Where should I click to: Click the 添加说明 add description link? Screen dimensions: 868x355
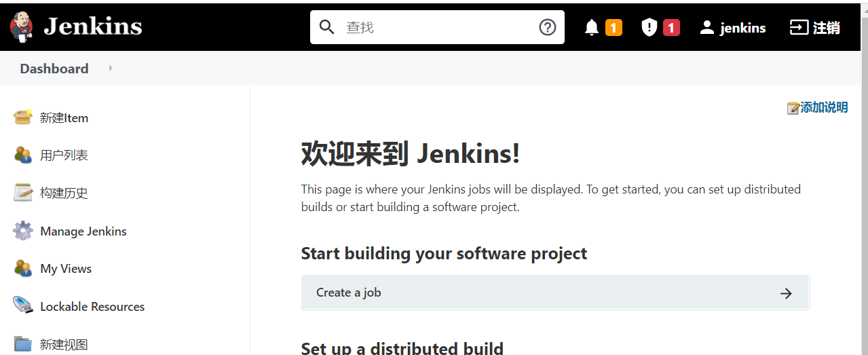click(x=824, y=107)
